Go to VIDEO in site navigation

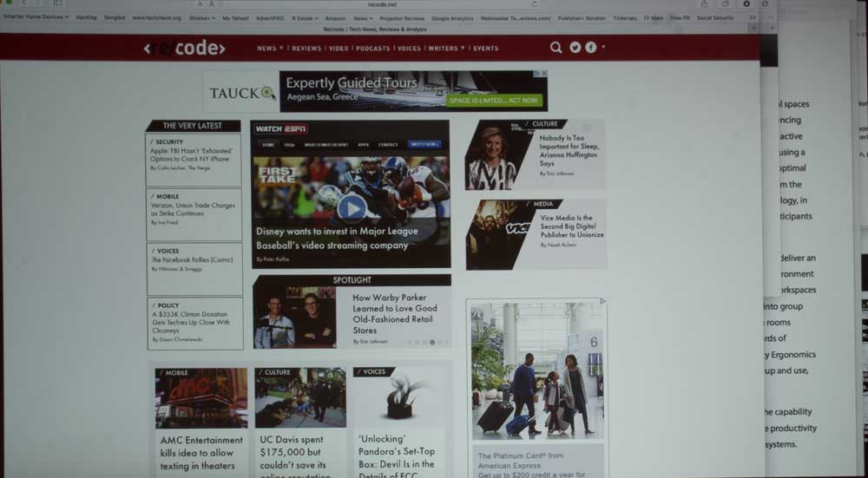click(339, 48)
